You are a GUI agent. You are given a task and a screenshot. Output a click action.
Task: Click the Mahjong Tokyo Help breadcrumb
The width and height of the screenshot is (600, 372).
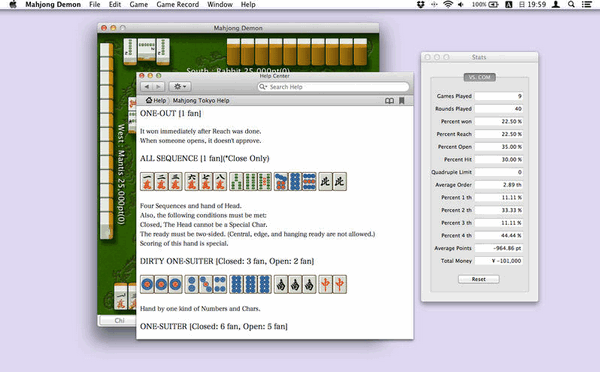point(201,101)
